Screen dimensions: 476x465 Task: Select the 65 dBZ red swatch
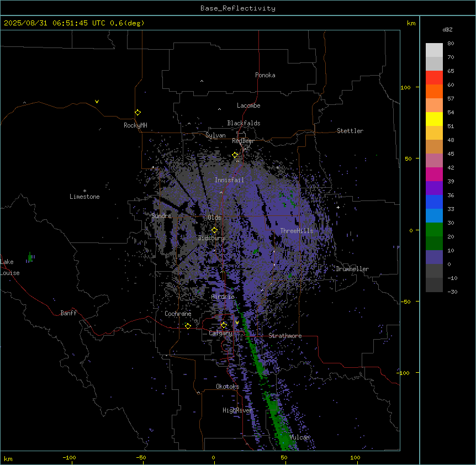click(x=434, y=78)
